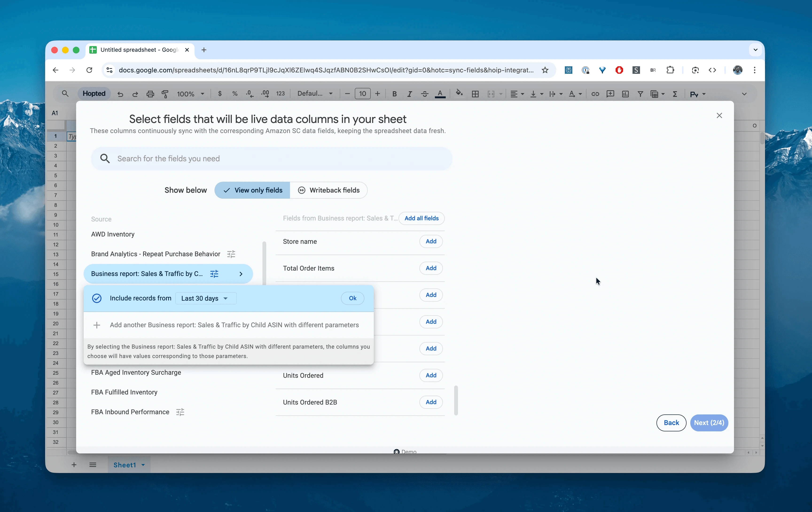
Task: Select View only fields option
Action: [x=252, y=190]
